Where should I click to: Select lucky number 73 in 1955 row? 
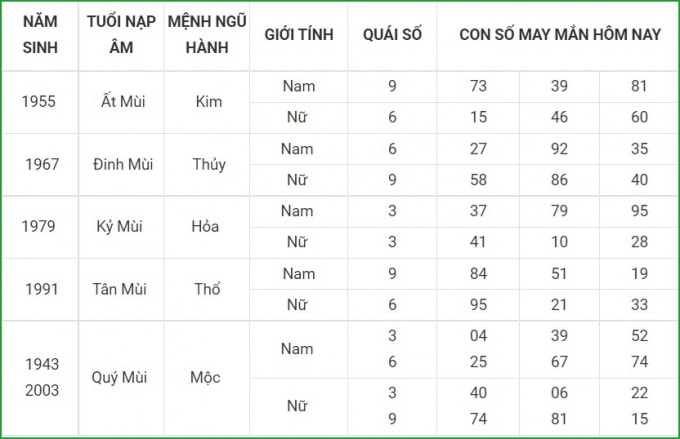coord(478,86)
